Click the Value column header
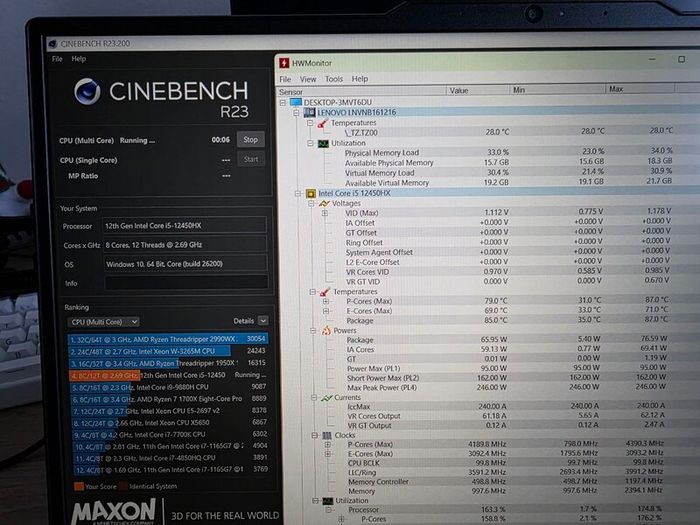 [478, 91]
